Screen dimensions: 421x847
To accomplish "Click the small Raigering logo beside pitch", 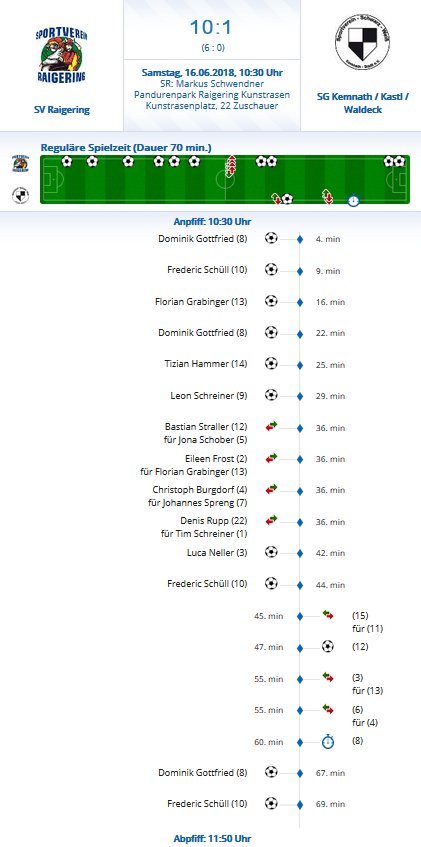I will [21, 164].
